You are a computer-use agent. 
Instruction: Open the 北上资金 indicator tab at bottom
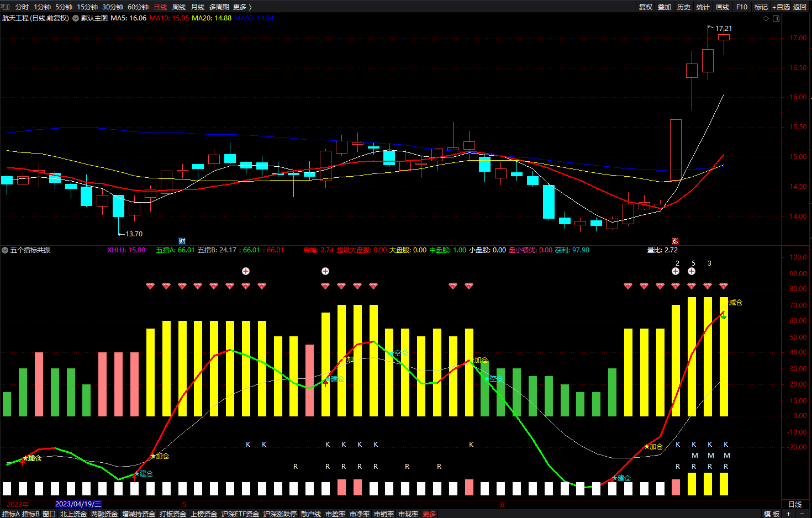click(x=73, y=514)
